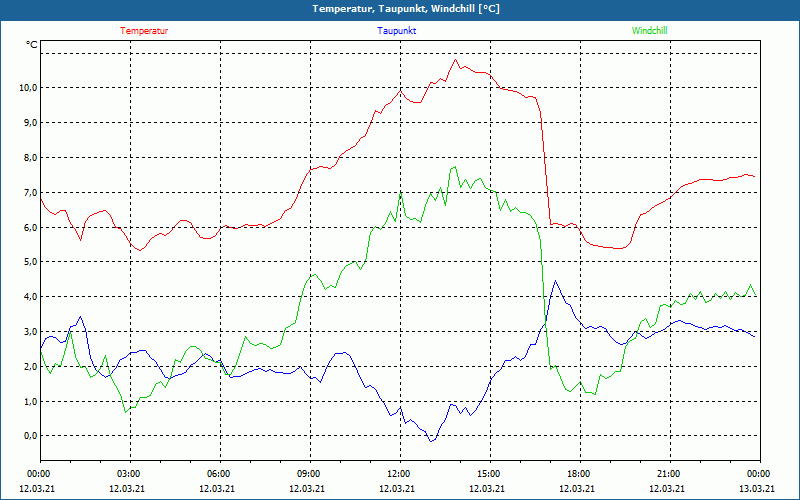Click the 4,0 y-axis value
The image size is (800, 500).
[30, 296]
